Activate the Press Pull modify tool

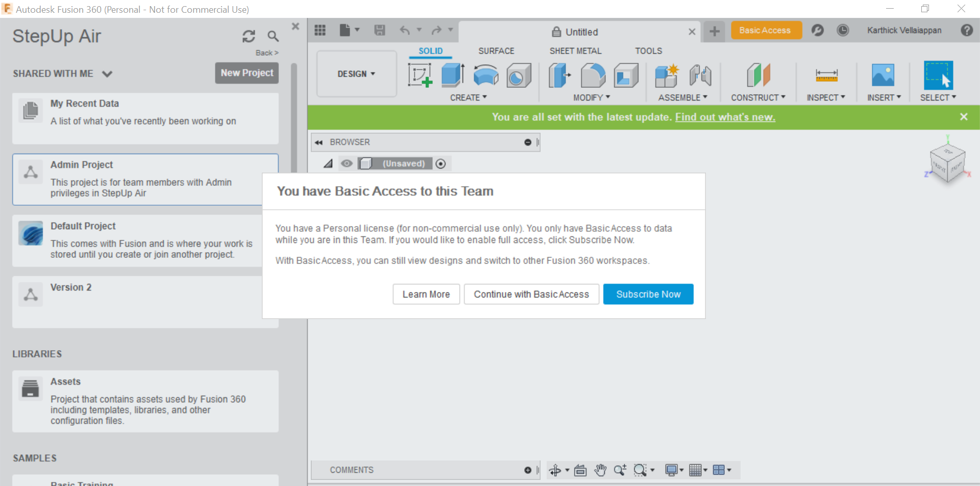point(559,76)
